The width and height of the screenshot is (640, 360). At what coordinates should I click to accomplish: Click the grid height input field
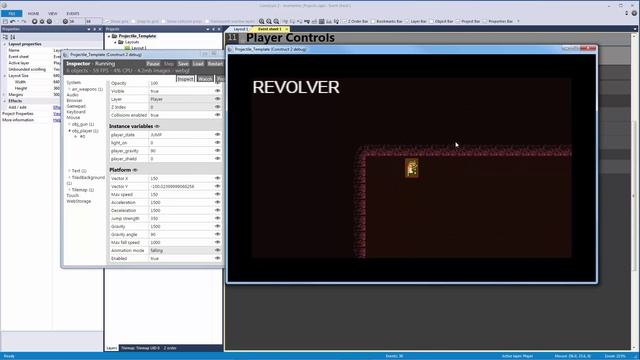click(93, 21)
